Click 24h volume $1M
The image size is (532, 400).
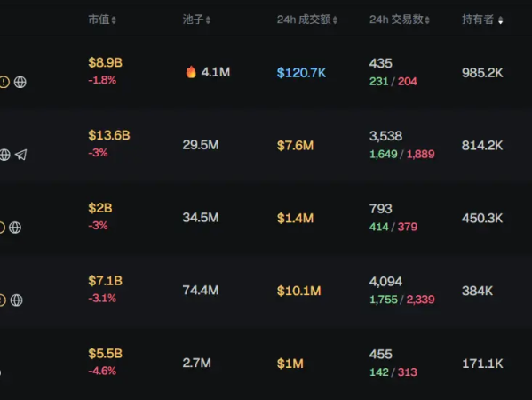290,364
